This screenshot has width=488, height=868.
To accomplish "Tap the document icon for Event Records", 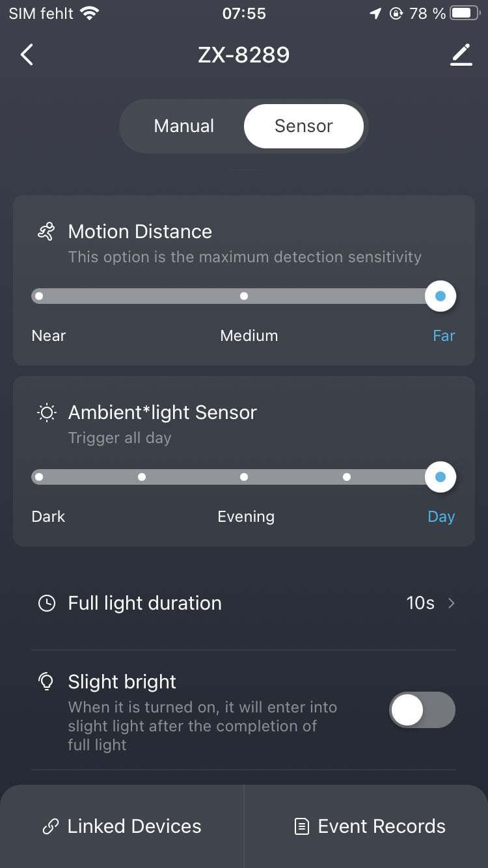I will (x=301, y=826).
